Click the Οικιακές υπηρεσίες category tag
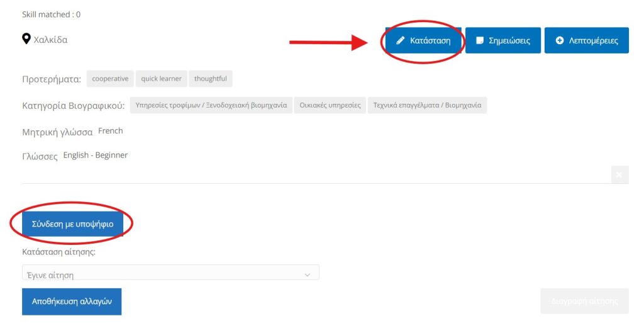The width and height of the screenshot is (644, 328). (330, 105)
